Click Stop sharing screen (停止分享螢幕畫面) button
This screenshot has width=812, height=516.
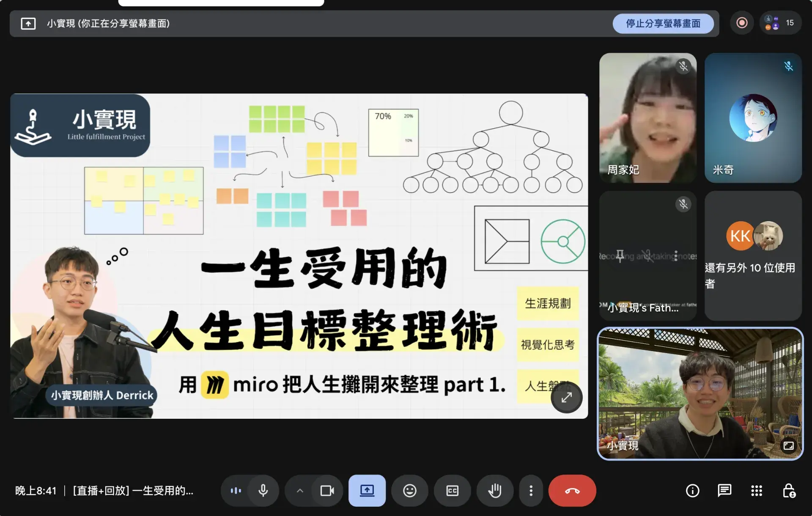click(x=663, y=24)
